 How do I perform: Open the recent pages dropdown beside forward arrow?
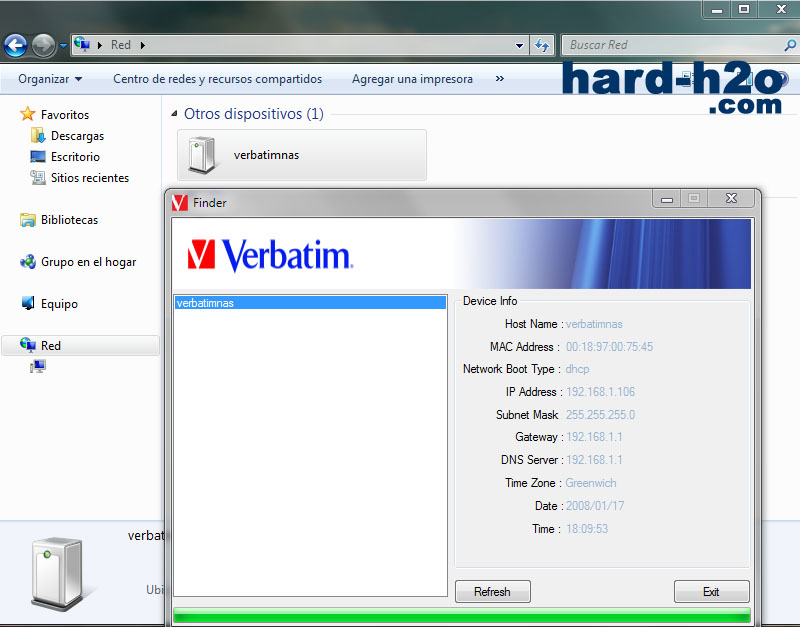[x=63, y=45]
